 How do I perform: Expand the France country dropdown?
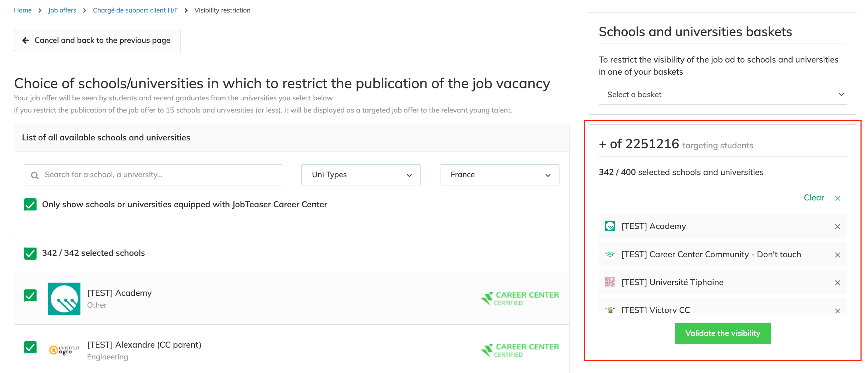pos(499,175)
